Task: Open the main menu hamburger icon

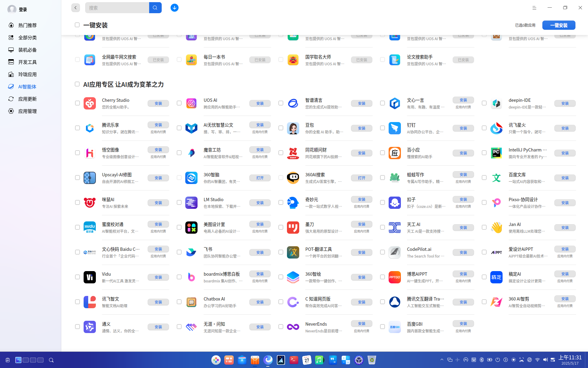Action: click(534, 8)
